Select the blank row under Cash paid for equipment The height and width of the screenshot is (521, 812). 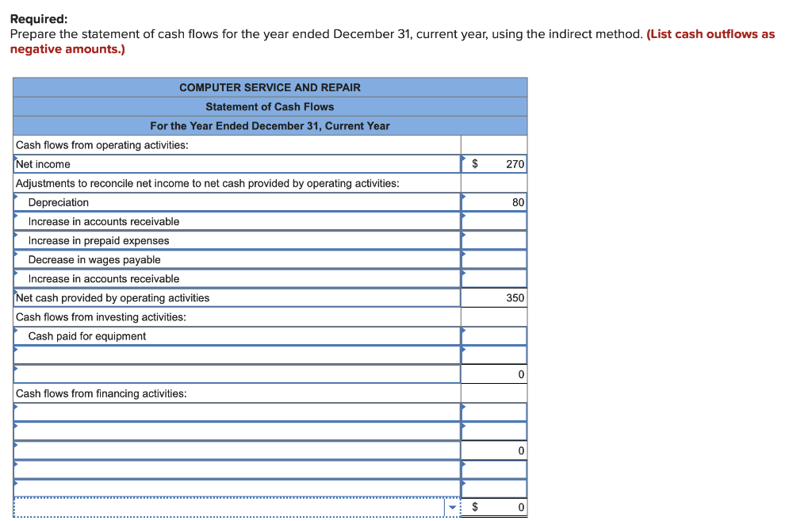point(236,354)
